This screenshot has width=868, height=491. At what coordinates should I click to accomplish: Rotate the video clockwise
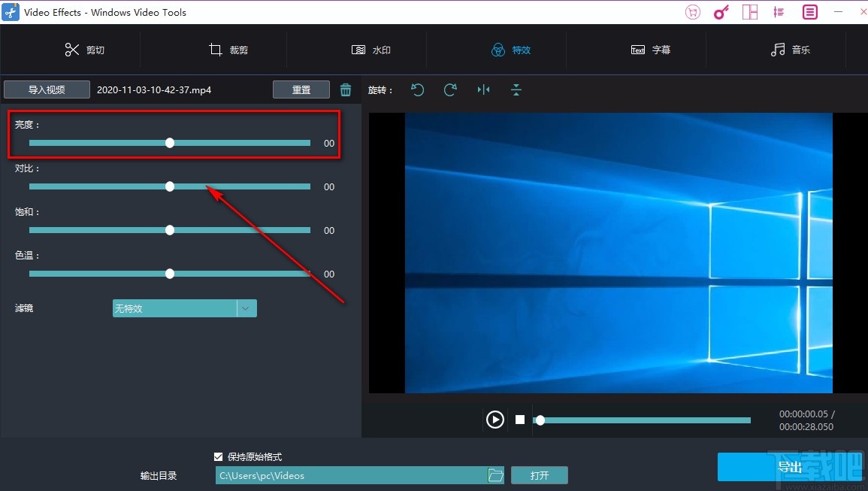450,89
